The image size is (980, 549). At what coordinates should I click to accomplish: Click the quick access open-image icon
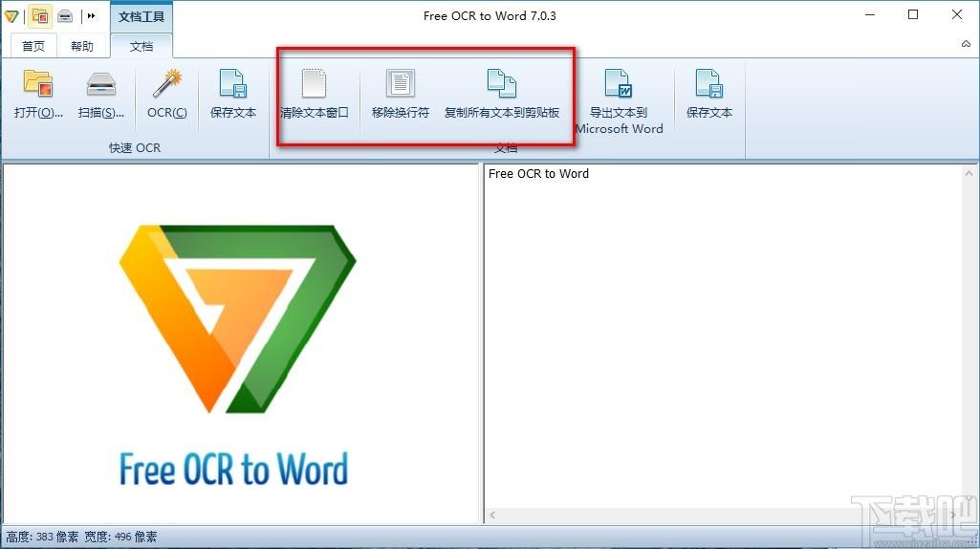click(x=40, y=16)
